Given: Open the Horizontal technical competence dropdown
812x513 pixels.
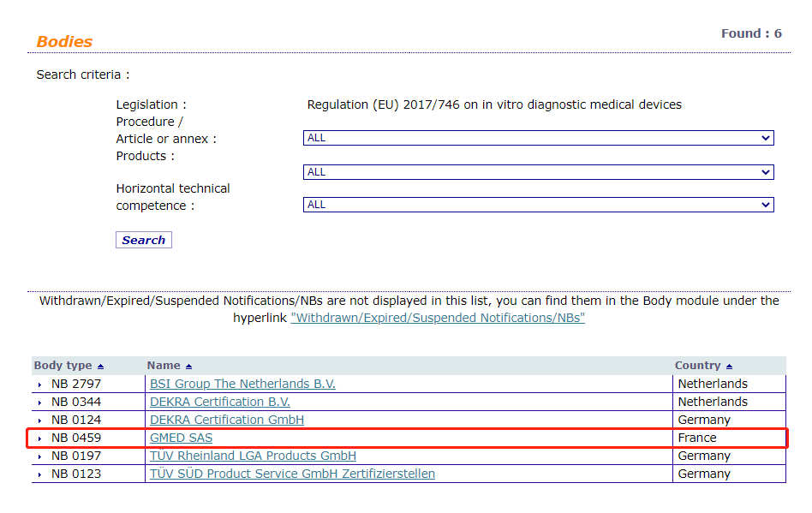Looking at the screenshot, I should coord(539,205).
